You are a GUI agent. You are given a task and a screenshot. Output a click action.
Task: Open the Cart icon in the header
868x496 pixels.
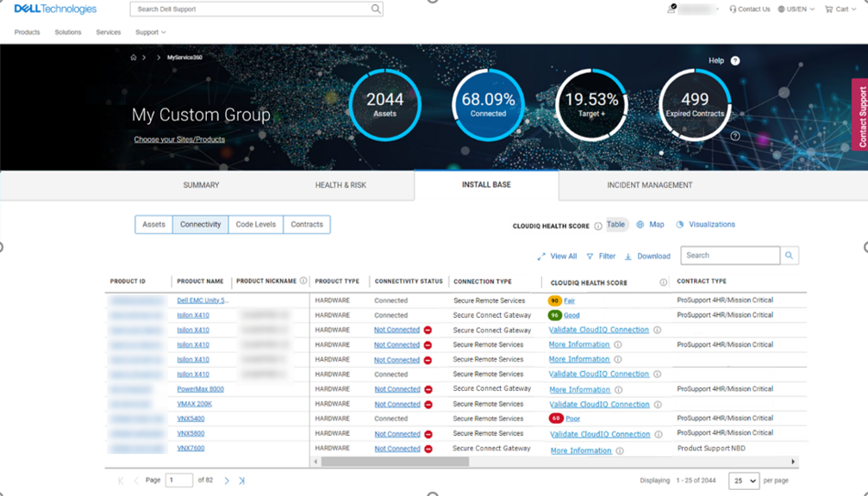click(x=830, y=9)
